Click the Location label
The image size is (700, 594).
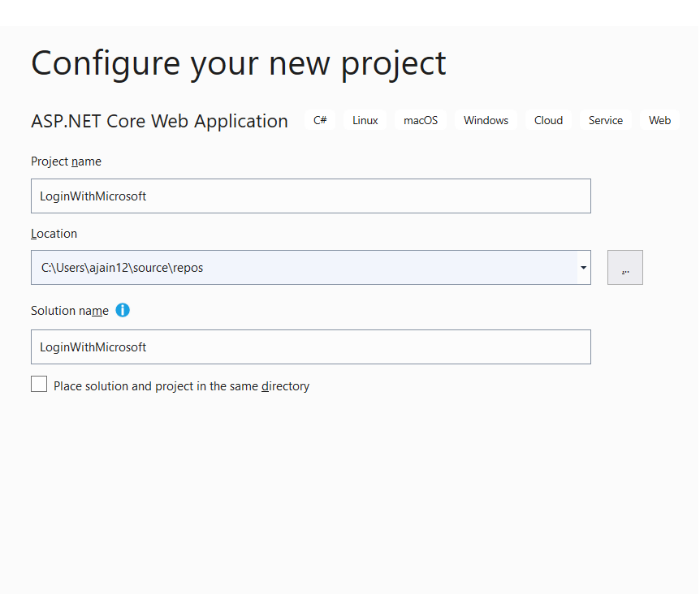[x=54, y=233]
